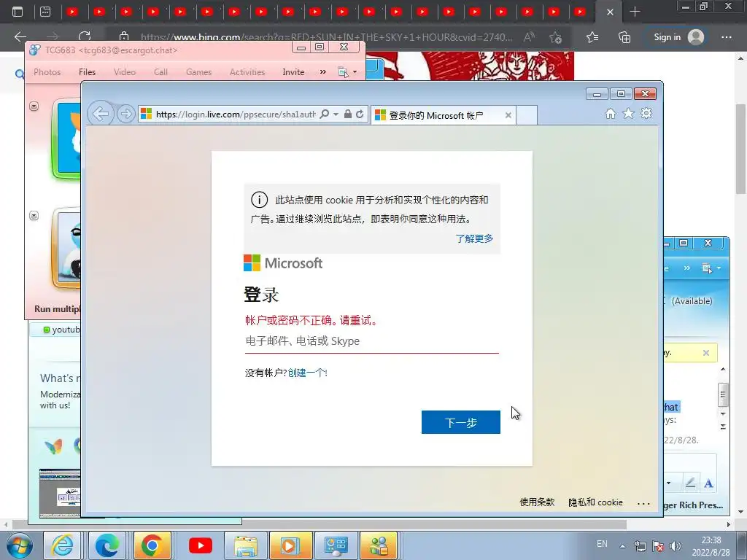Open YouTube app from the taskbar
Viewport: 747px width, 560px height.
(x=201, y=545)
